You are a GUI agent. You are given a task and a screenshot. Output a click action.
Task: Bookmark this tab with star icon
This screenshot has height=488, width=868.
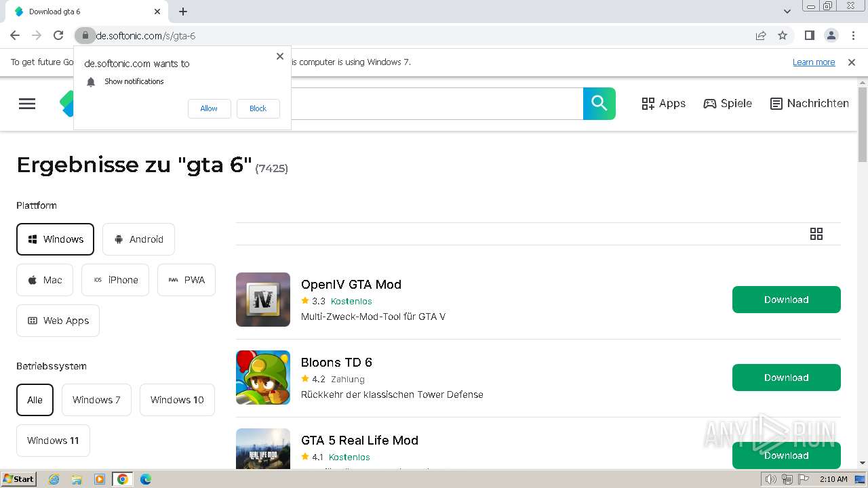783,35
